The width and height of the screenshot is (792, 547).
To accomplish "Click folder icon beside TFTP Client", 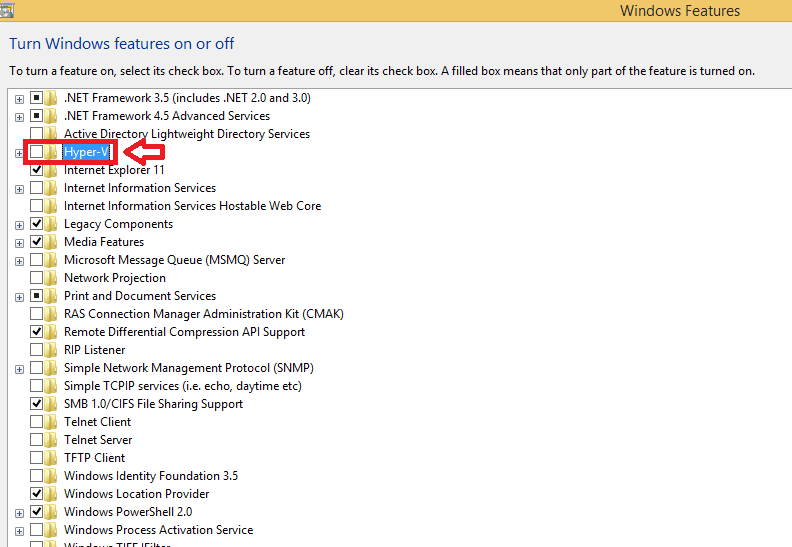I will pyautogui.click(x=51, y=458).
